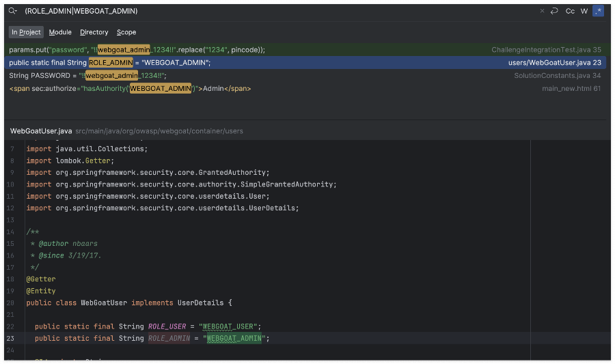Viewport: 615px width, 364px height.
Task: Click the import lombok.Getter line
Action: (70, 160)
